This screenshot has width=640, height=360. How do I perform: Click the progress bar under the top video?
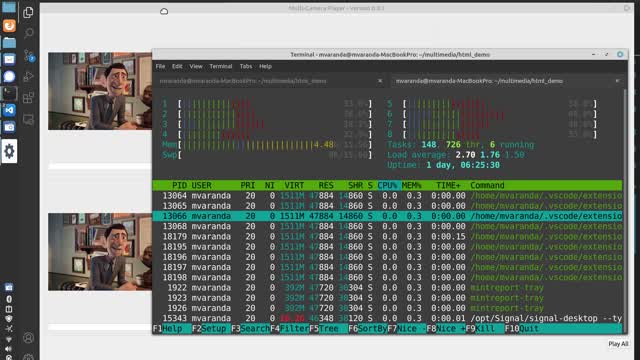(x=100, y=166)
